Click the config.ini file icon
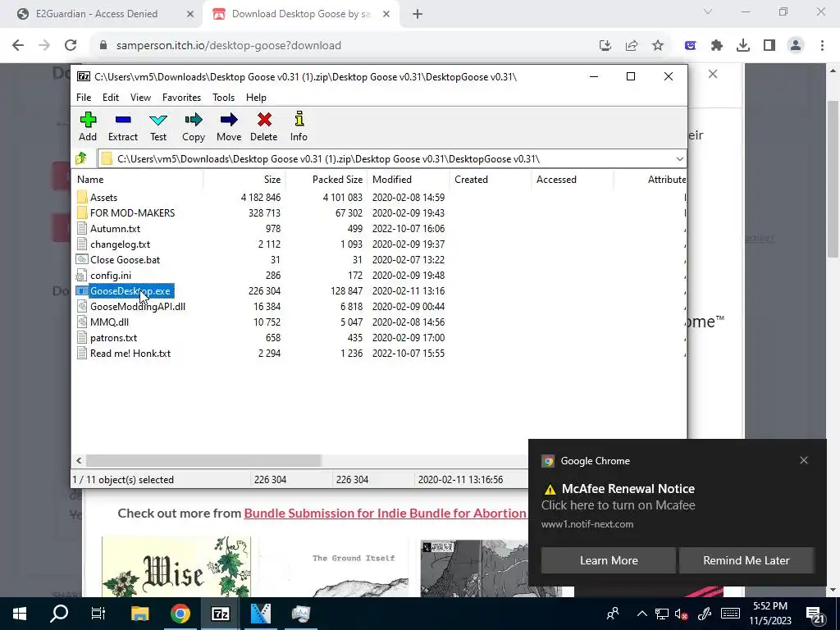The width and height of the screenshot is (840, 630). [x=82, y=275]
